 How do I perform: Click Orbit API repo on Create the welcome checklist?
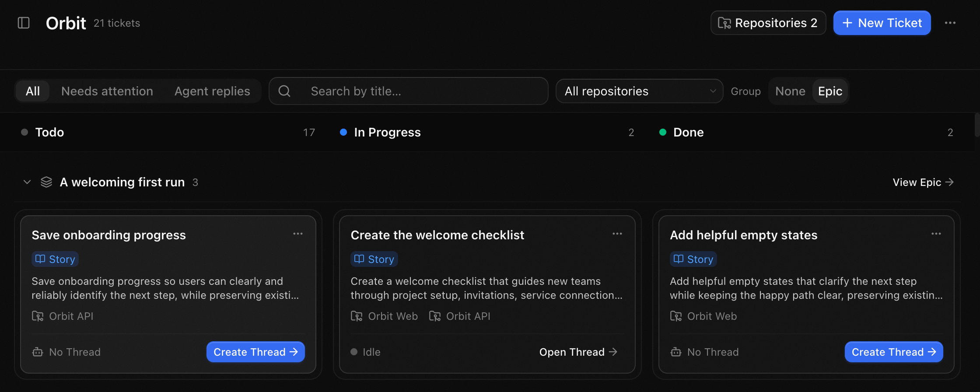459,316
